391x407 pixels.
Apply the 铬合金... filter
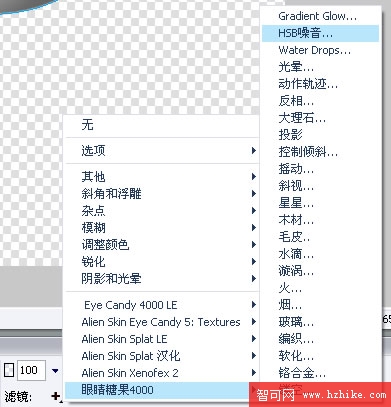320,373
